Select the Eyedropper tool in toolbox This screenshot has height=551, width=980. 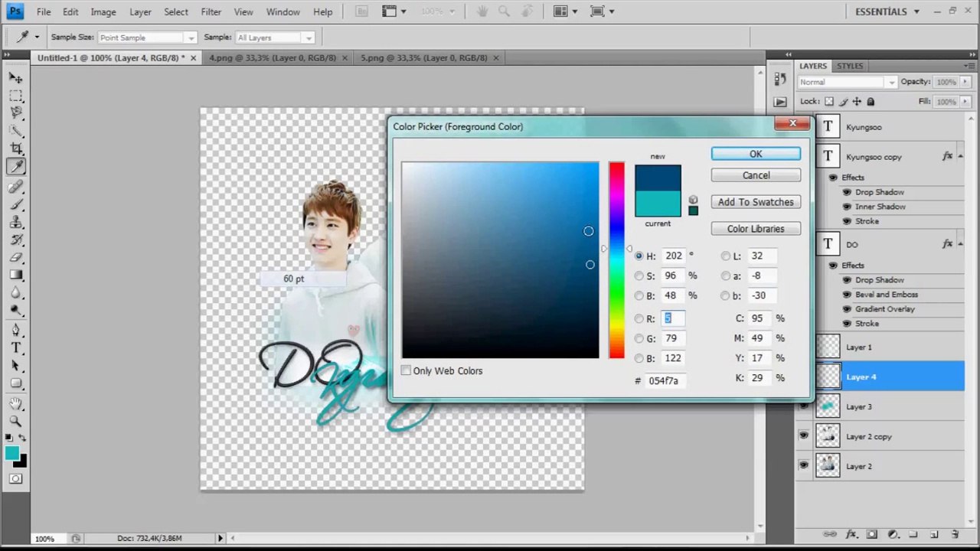(x=16, y=166)
